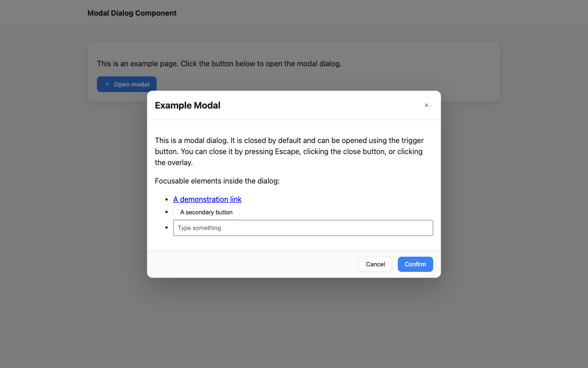Open the modal using the trigger button
Viewport: 588px width, 368px height.
(x=126, y=84)
